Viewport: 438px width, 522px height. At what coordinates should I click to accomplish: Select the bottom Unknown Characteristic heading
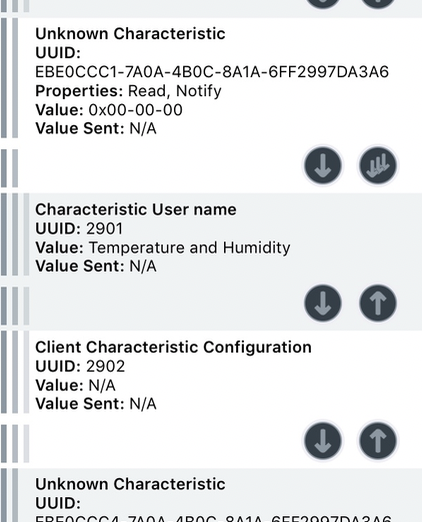click(x=130, y=484)
